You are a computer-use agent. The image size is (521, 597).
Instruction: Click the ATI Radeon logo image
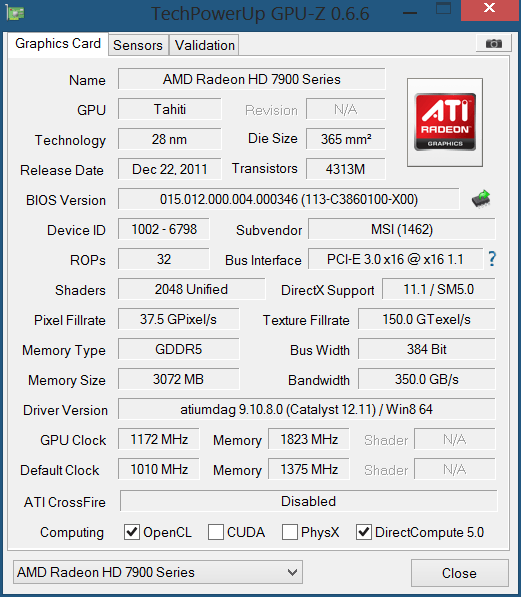[x=445, y=122]
